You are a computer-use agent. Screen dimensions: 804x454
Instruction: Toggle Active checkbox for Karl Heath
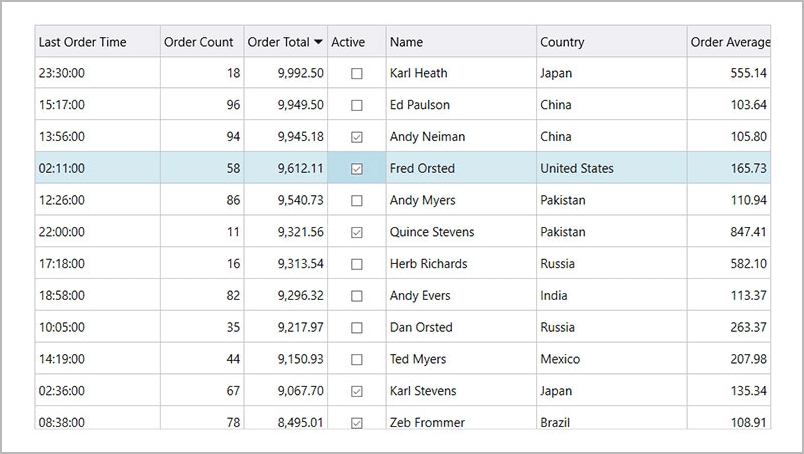point(357,73)
